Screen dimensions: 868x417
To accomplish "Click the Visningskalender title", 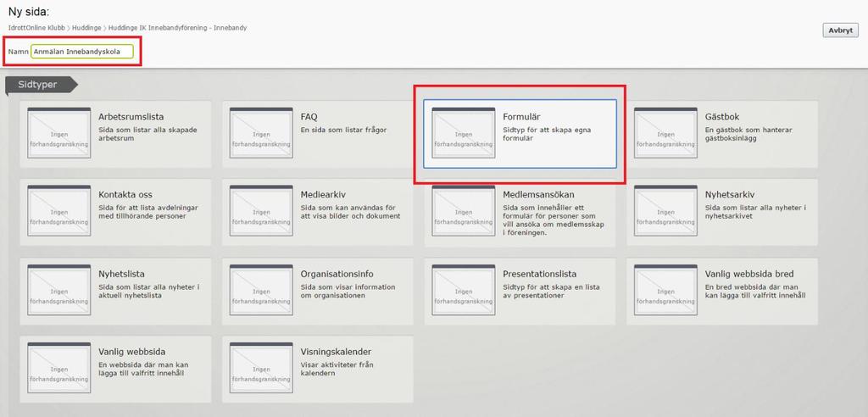I will tap(336, 353).
